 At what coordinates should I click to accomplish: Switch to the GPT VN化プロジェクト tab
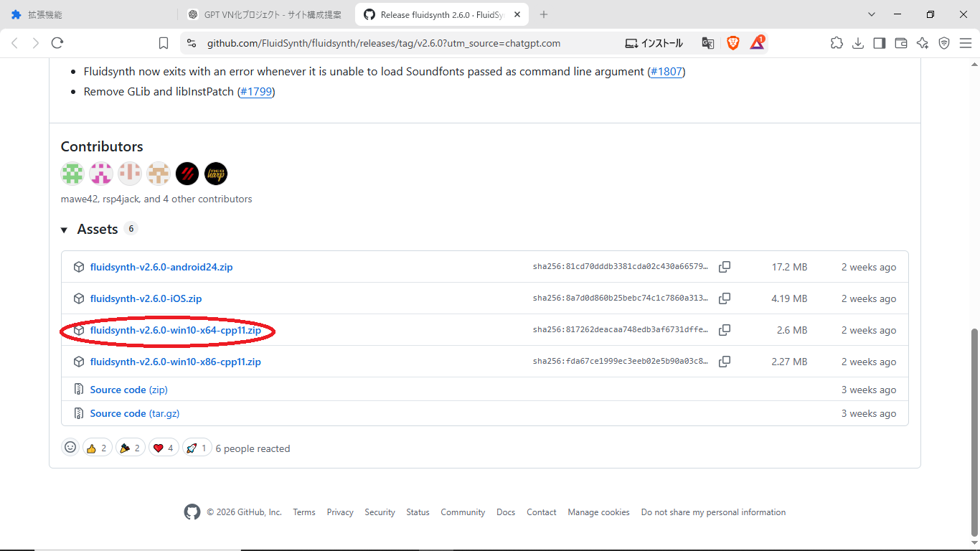tap(265, 14)
